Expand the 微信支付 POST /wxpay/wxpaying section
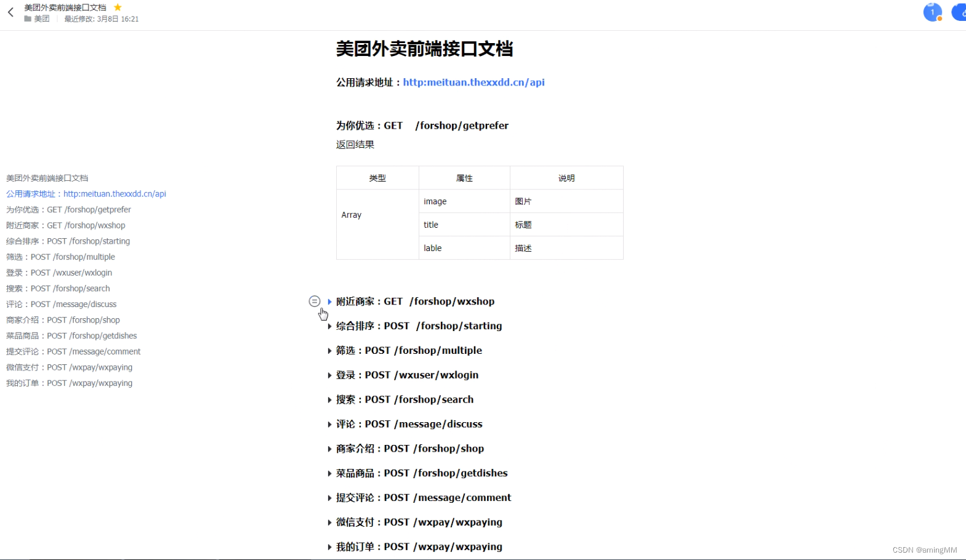 329,522
